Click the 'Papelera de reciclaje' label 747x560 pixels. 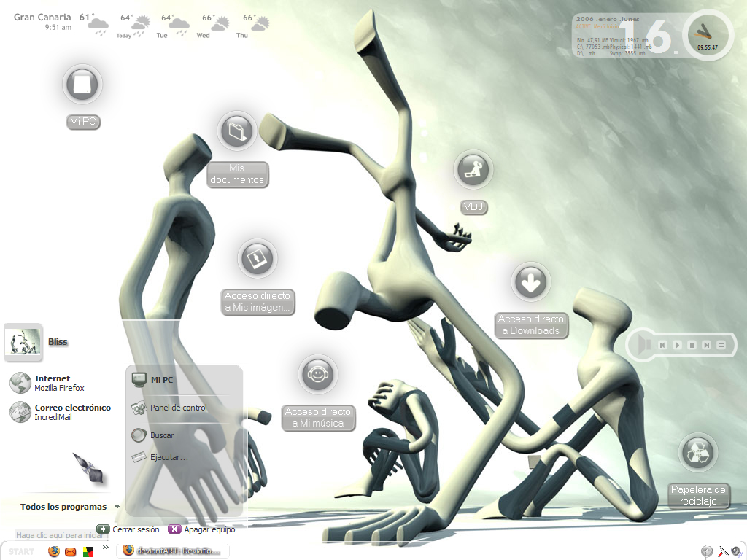pos(698,495)
